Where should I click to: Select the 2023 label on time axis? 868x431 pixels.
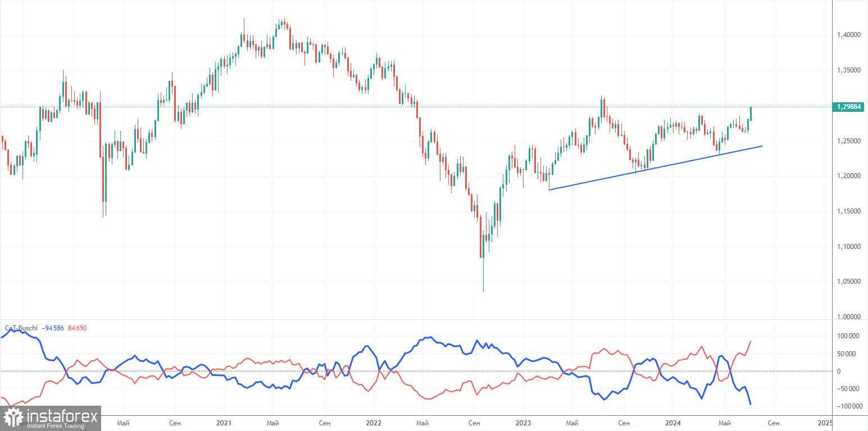point(524,422)
